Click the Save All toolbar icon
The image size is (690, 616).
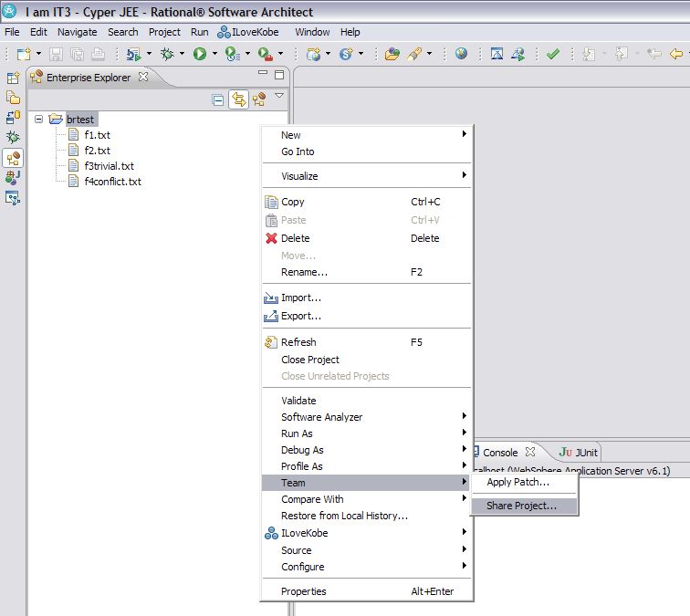point(77,54)
